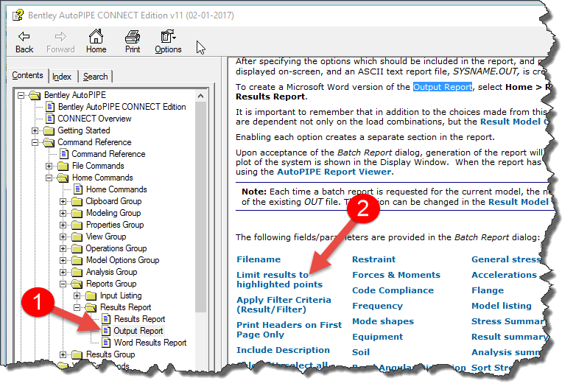
Task: Select the Output Report tree topic
Action: [x=138, y=331]
